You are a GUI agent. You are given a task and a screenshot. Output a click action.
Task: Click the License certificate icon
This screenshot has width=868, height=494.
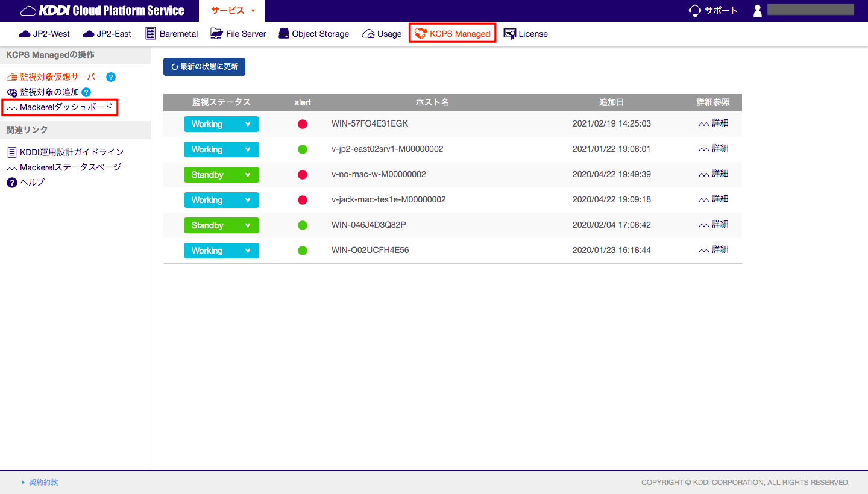point(510,34)
